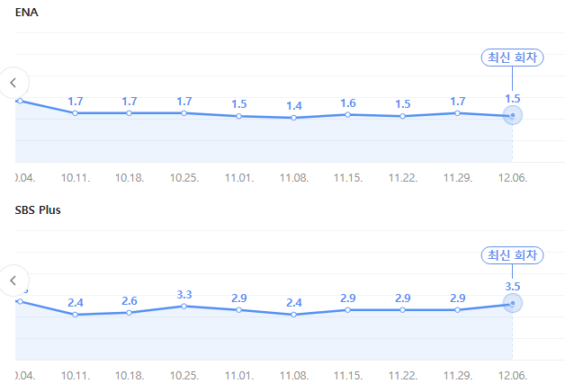Select ENA data point for 11.15.

pyautogui.click(x=347, y=115)
